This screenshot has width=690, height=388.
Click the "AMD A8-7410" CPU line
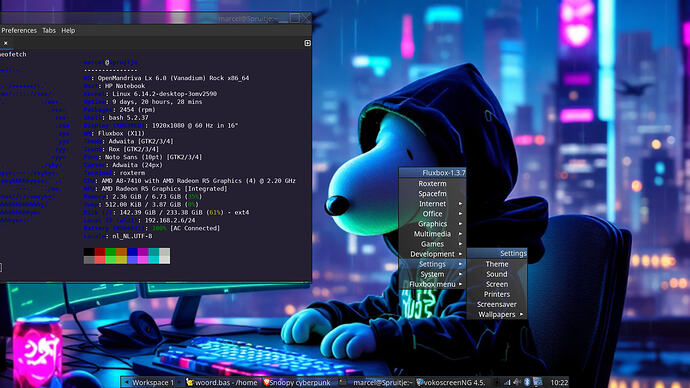[x=190, y=181]
